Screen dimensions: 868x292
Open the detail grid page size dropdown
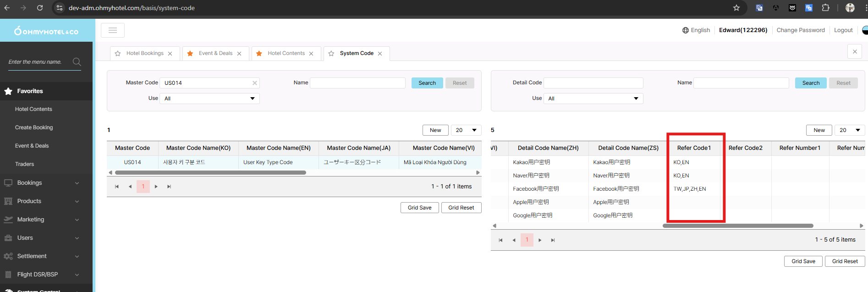(x=849, y=130)
